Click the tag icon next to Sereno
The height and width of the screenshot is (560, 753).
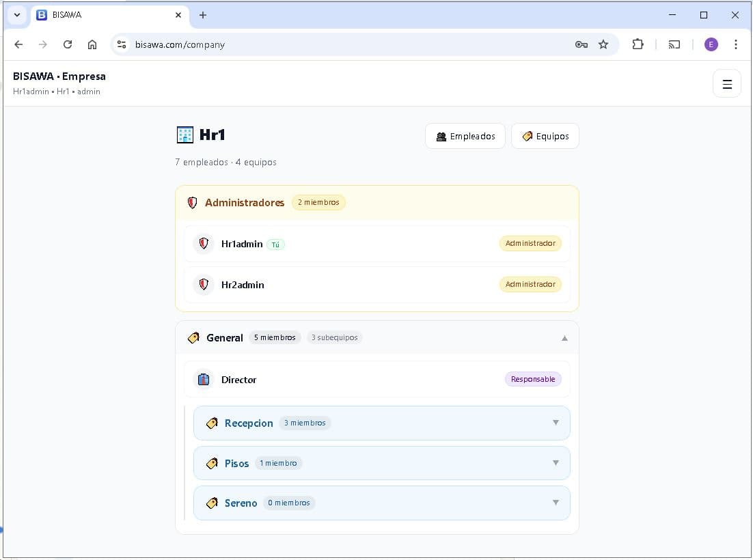(x=212, y=503)
